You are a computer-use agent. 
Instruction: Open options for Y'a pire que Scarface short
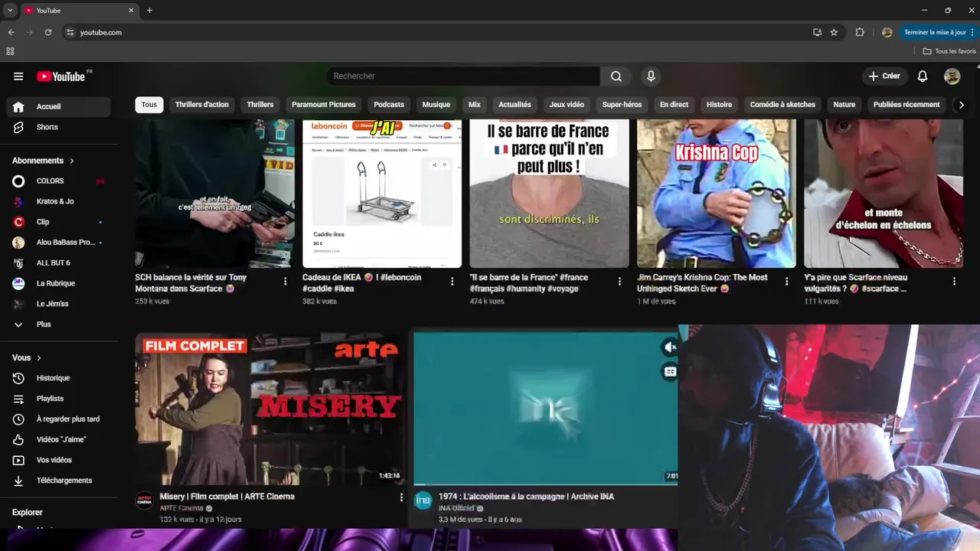click(954, 282)
